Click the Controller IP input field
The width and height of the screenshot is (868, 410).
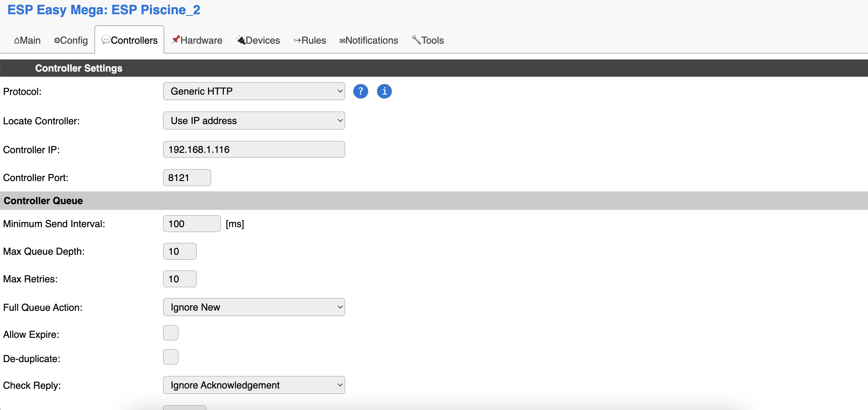[254, 150]
